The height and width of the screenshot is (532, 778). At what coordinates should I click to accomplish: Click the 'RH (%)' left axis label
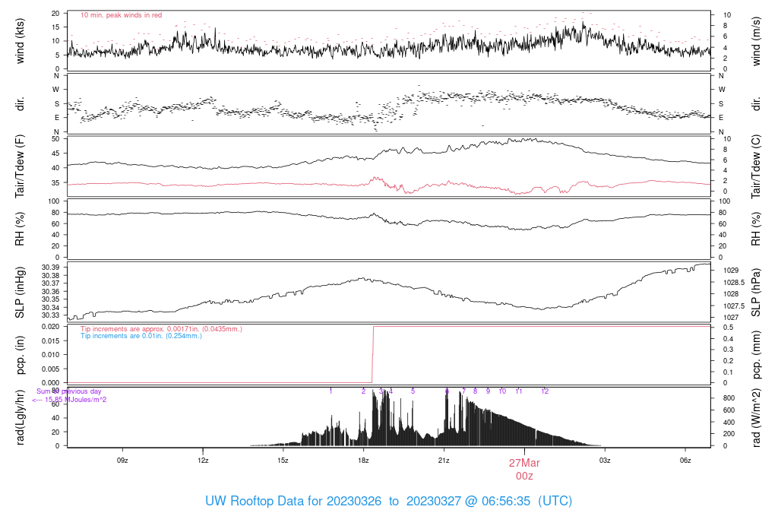tap(20, 229)
